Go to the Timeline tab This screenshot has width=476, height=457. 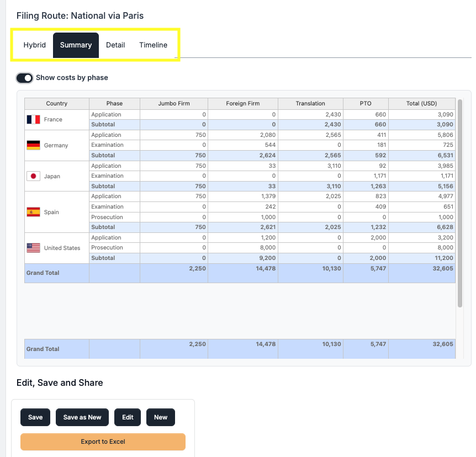tap(153, 45)
